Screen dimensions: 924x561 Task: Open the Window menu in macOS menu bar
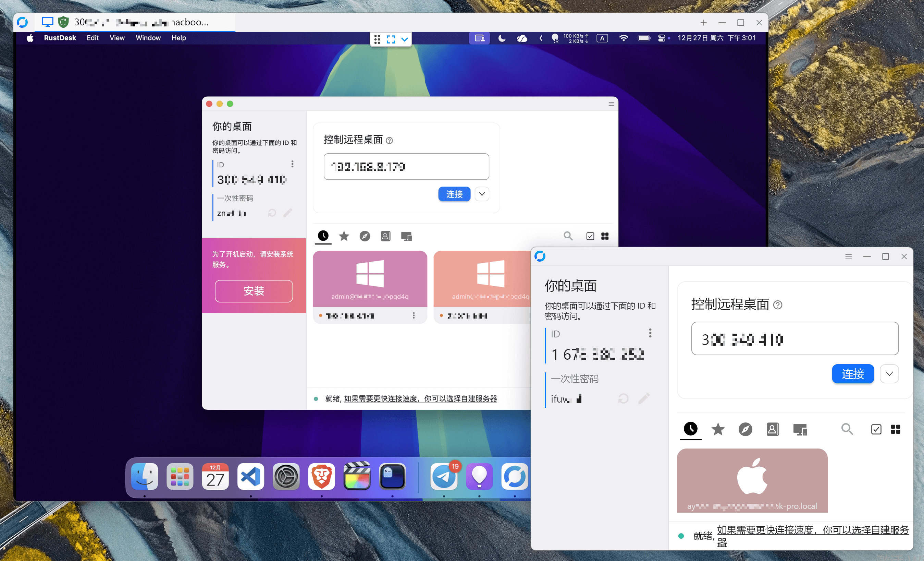(148, 38)
